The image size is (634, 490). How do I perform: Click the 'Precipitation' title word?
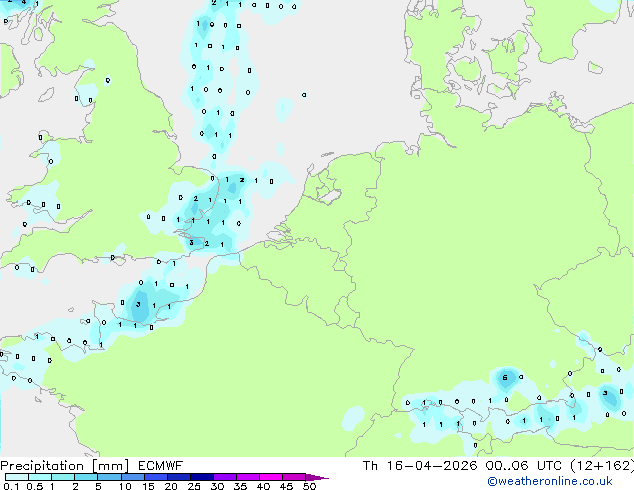click(x=42, y=466)
